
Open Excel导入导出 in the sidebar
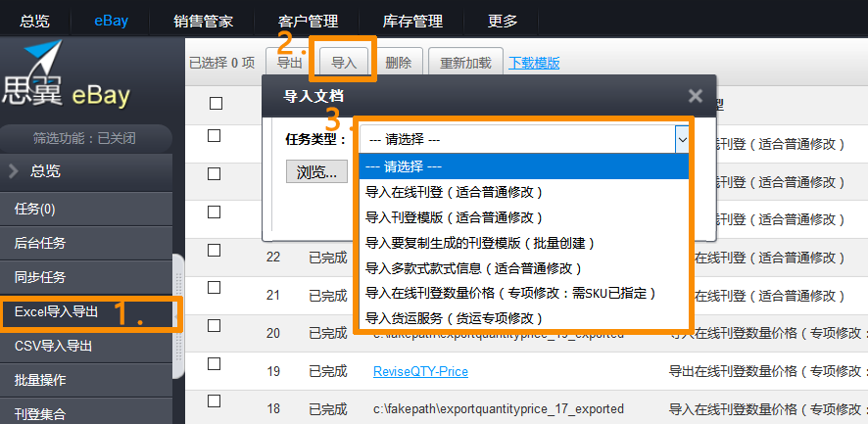click(x=86, y=311)
